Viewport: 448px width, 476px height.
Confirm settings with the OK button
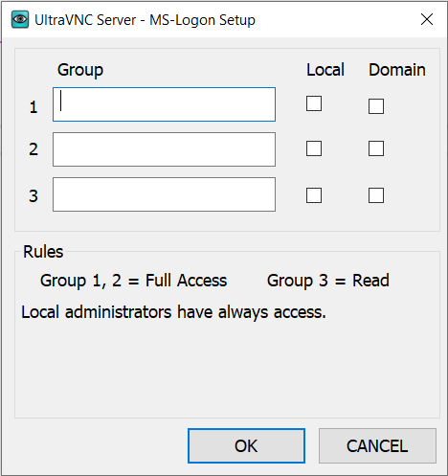click(246, 445)
